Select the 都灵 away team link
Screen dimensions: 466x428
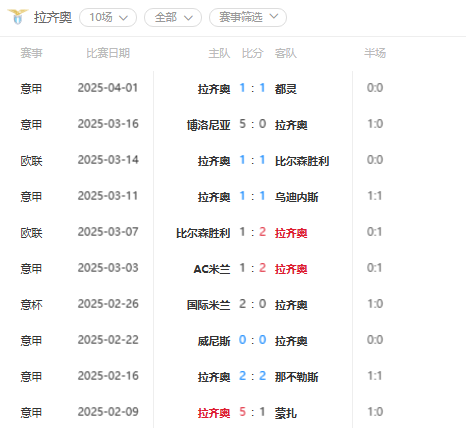pyautogui.click(x=286, y=89)
